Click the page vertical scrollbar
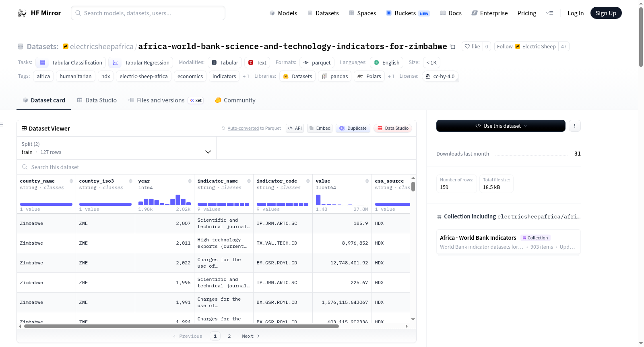Viewport: 644px width, 347px height. (x=641, y=36)
